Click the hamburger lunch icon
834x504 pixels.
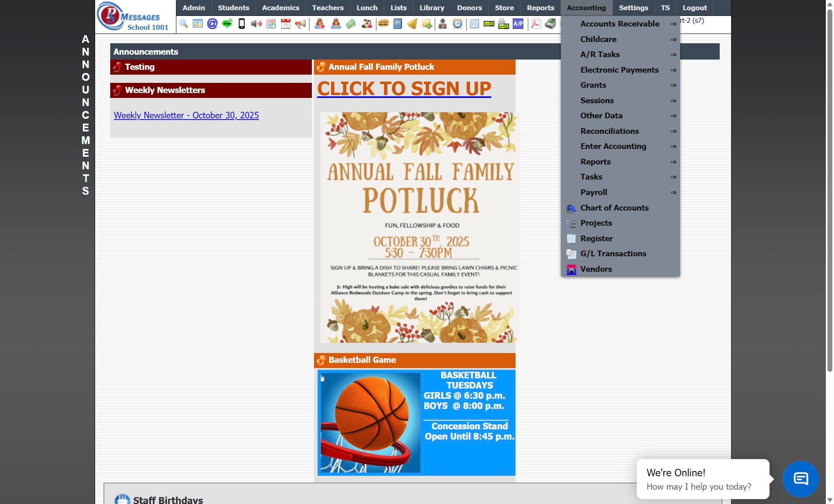[x=383, y=24]
